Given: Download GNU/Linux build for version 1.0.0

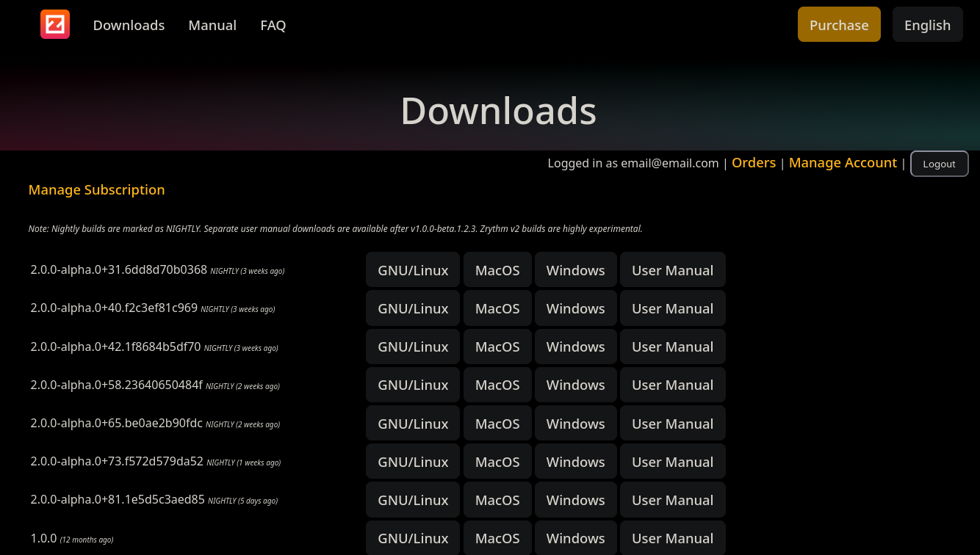Looking at the screenshot, I should tap(413, 538).
